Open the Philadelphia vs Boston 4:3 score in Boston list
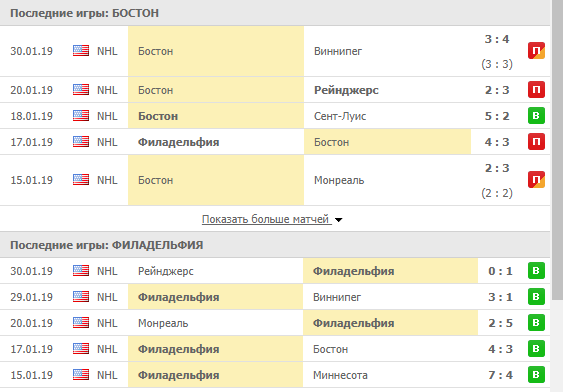The width and height of the screenshot is (563, 392). 497,142
